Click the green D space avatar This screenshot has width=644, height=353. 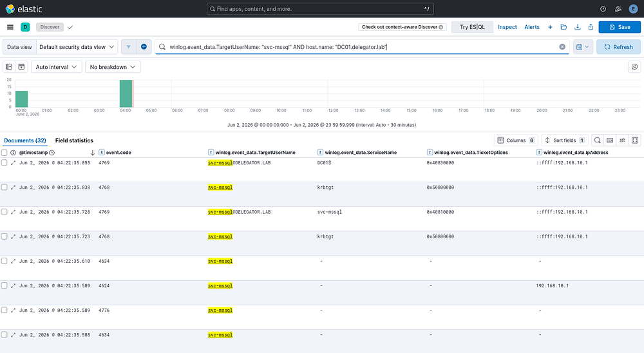tap(26, 27)
